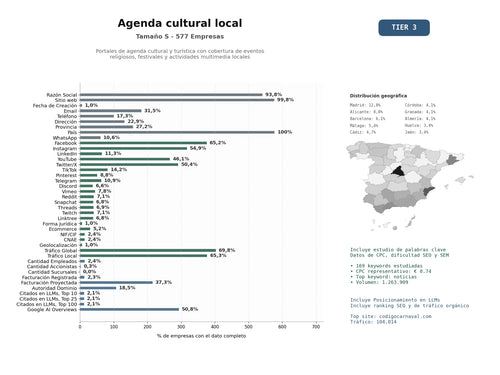This screenshot has width=500, height=375.
Task: Click the 'Distribución geográfica' heading
Action: point(378,96)
